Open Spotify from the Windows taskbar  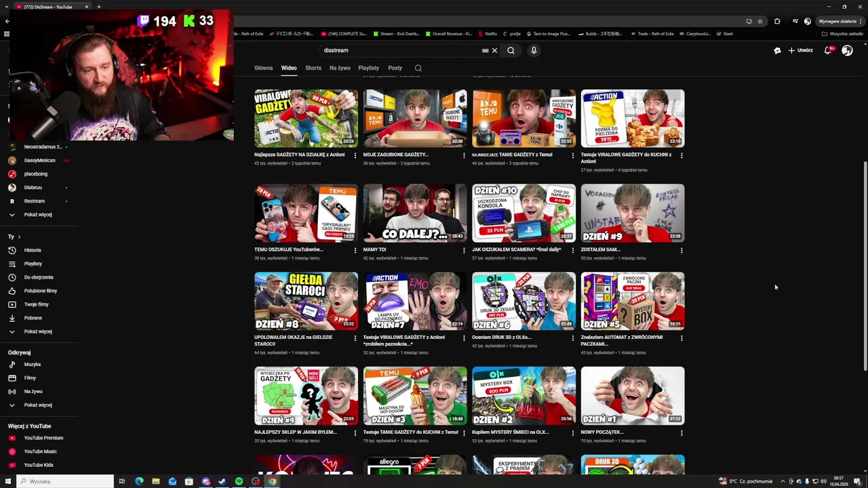[239, 481]
